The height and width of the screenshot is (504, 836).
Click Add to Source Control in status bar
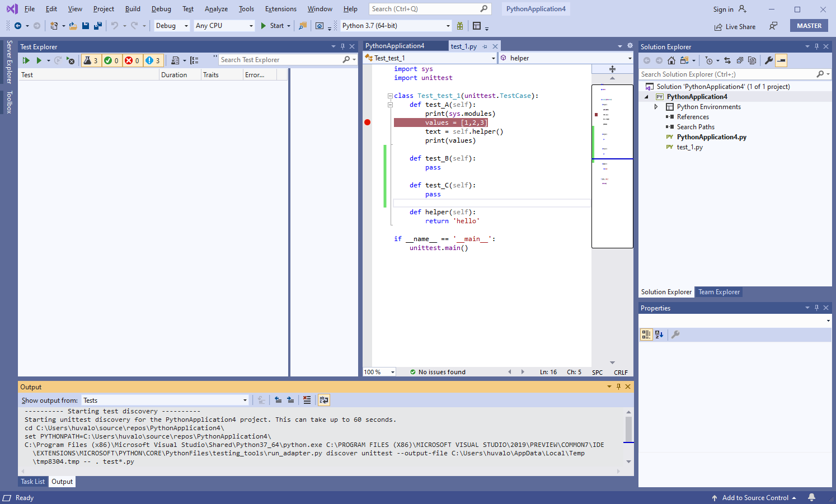tap(754, 497)
